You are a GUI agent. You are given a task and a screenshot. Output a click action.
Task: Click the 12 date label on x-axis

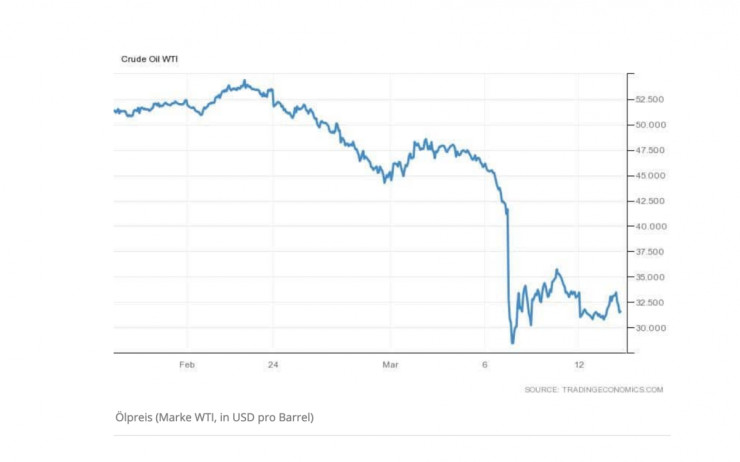[579, 366]
